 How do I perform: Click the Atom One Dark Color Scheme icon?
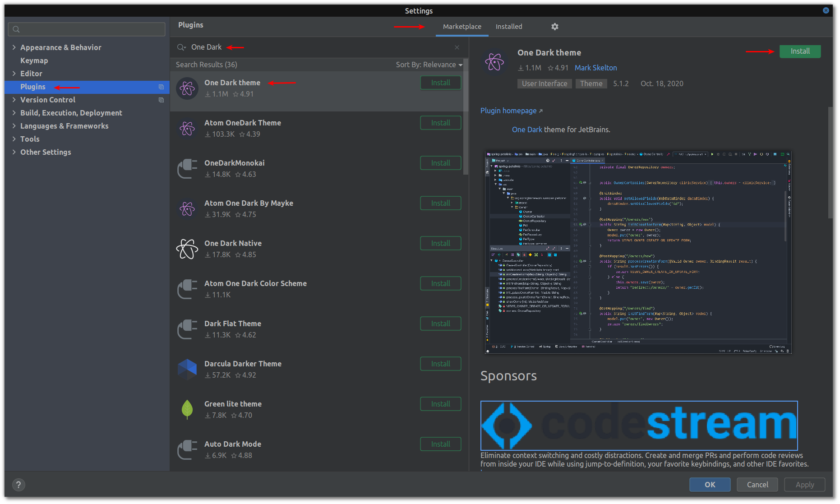(187, 289)
